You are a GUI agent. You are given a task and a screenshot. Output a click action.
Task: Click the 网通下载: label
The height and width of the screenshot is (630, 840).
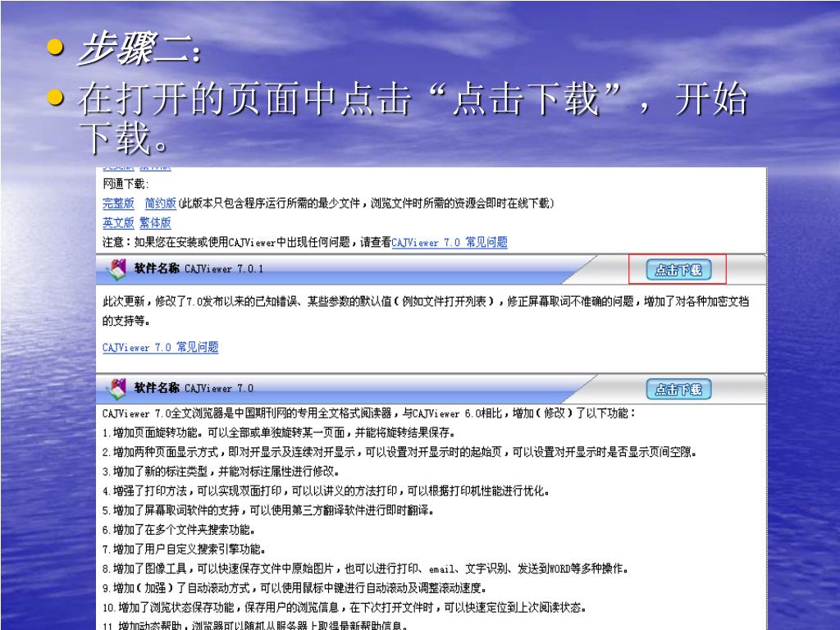[126, 184]
